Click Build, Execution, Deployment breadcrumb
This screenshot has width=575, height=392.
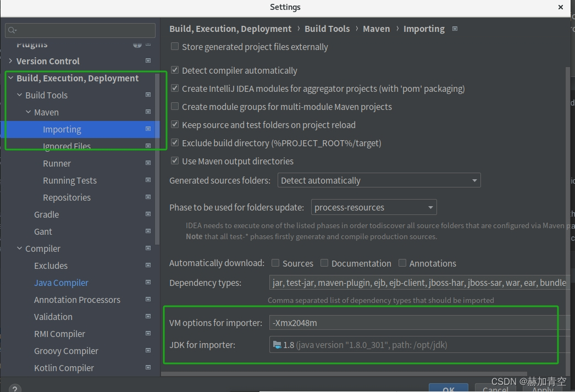pyautogui.click(x=230, y=29)
